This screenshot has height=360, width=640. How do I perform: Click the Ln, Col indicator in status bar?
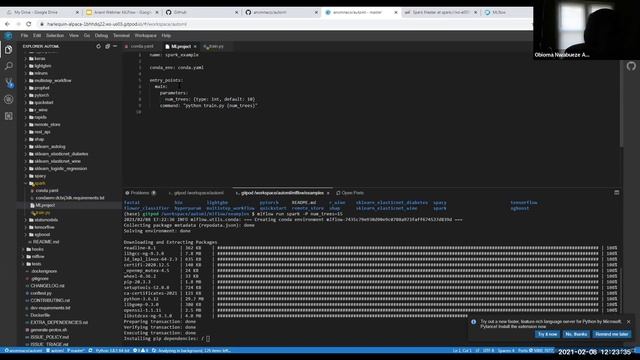[462, 350]
